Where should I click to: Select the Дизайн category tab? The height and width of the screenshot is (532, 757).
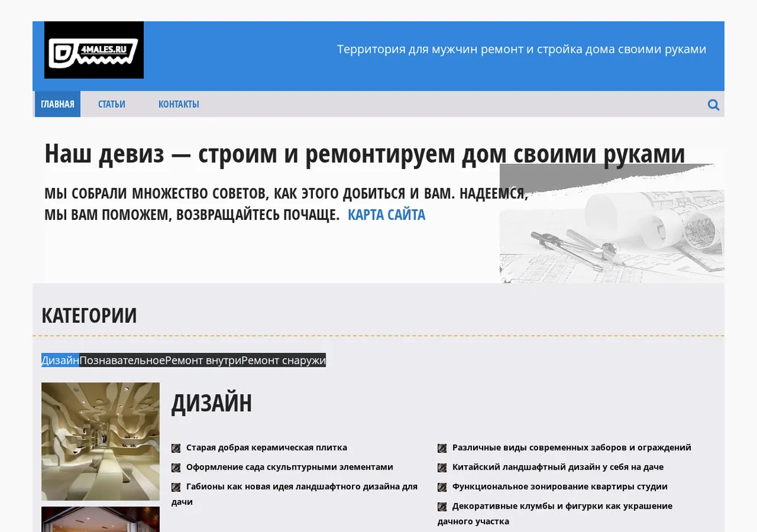click(x=60, y=361)
